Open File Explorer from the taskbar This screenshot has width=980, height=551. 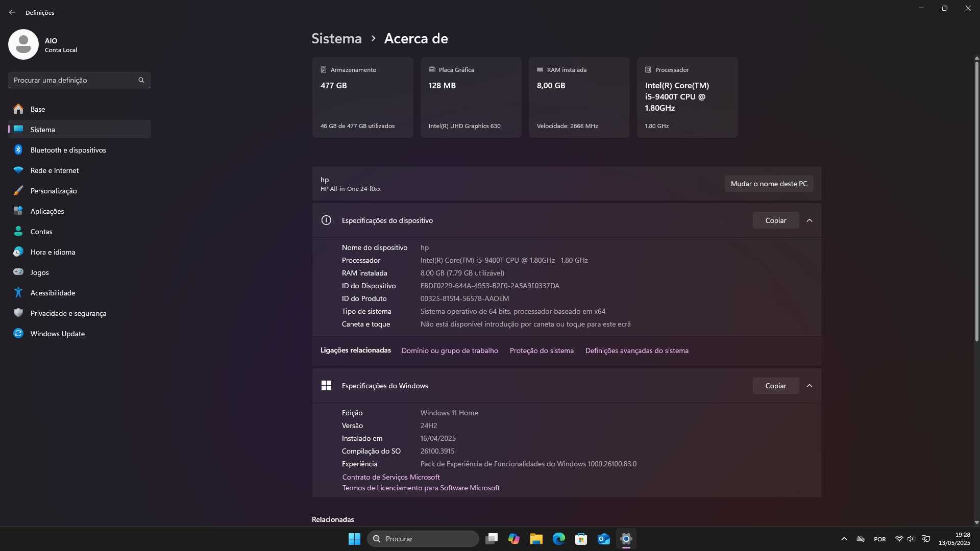point(536,539)
